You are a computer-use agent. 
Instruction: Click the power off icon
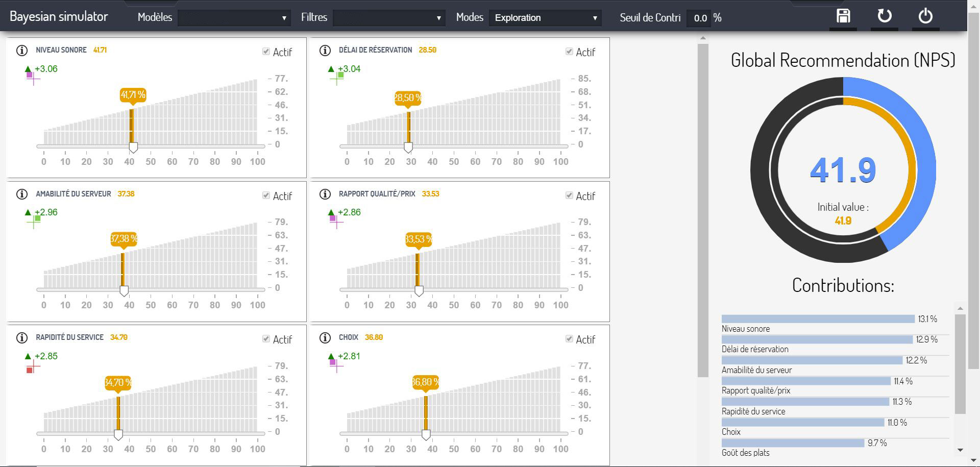pos(925,16)
